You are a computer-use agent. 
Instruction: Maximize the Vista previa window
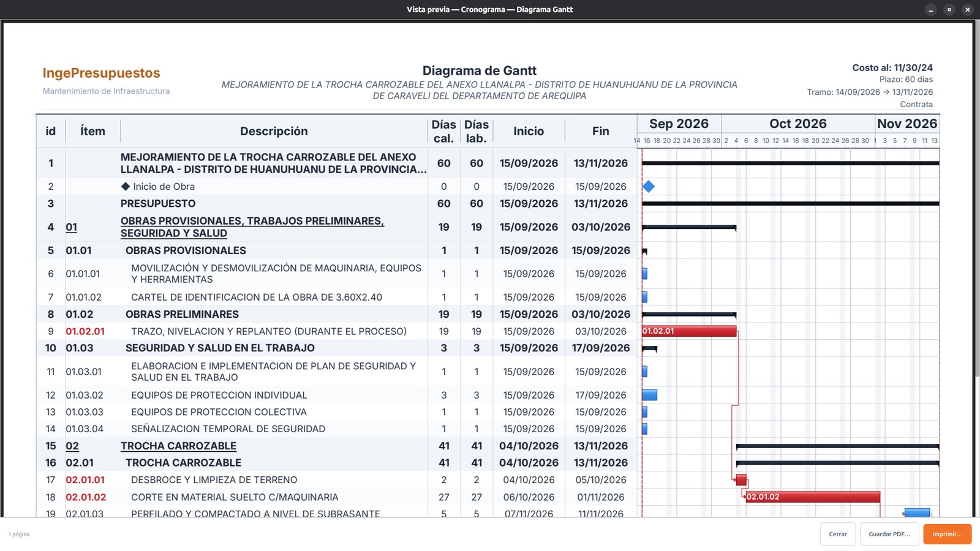pos(949,9)
